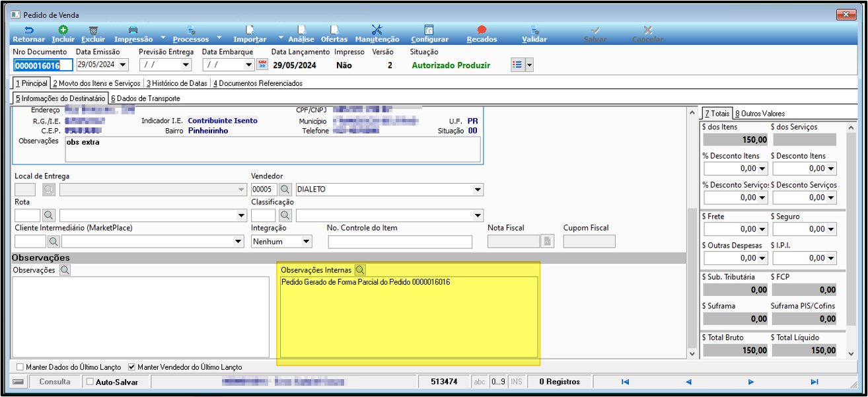Click the Salvar checkmark icon

[595, 30]
